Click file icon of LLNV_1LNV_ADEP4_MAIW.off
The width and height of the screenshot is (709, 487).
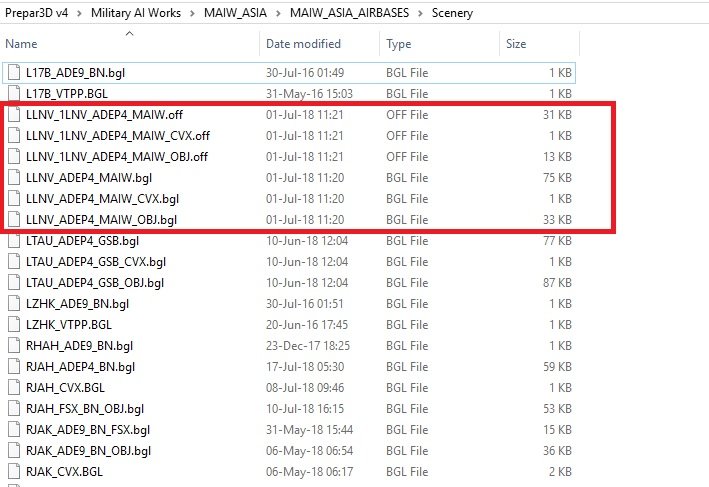click(x=13, y=115)
